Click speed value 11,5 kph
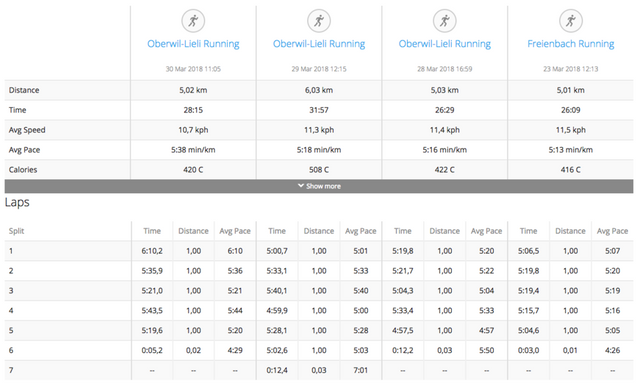The image size is (640, 386). click(571, 130)
